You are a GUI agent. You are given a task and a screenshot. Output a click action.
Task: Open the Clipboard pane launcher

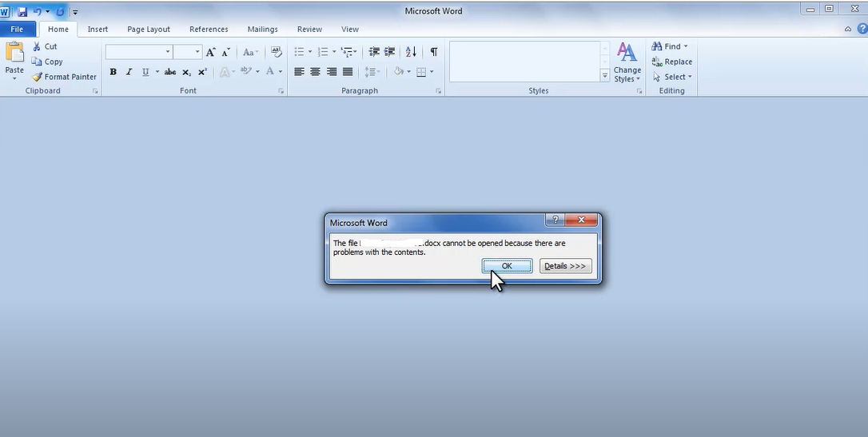tap(95, 91)
